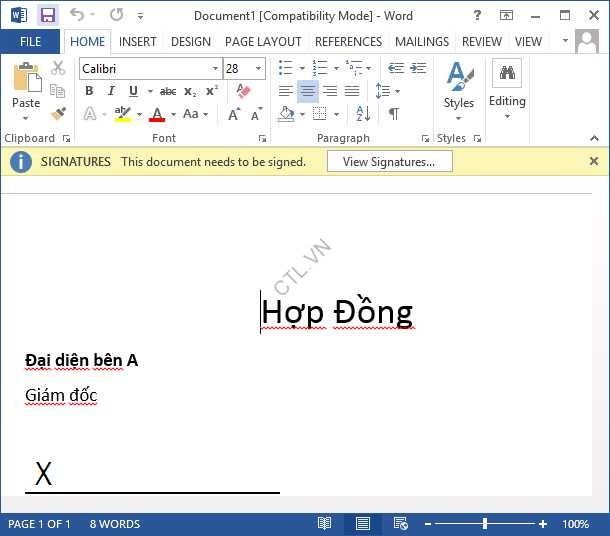Apply bullet list formatting
The image size is (610, 536).
point(285,68)
